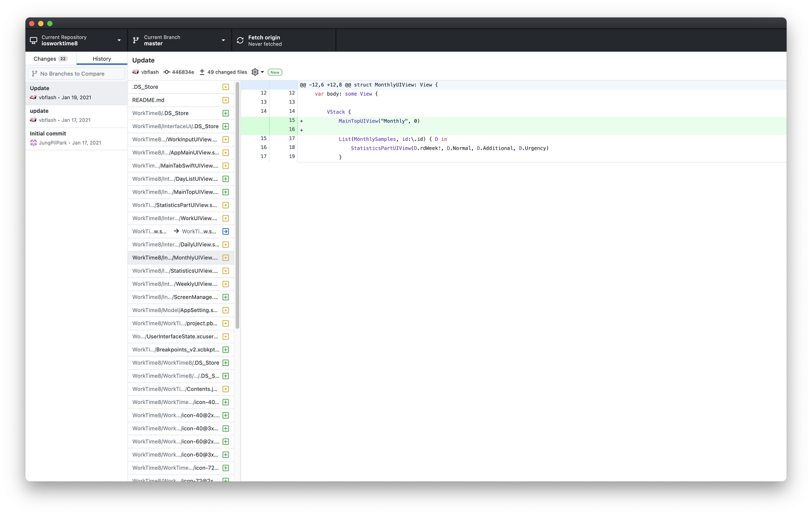Click the added status icon for WorkTime8/.DS_Store

click(226, 113)
